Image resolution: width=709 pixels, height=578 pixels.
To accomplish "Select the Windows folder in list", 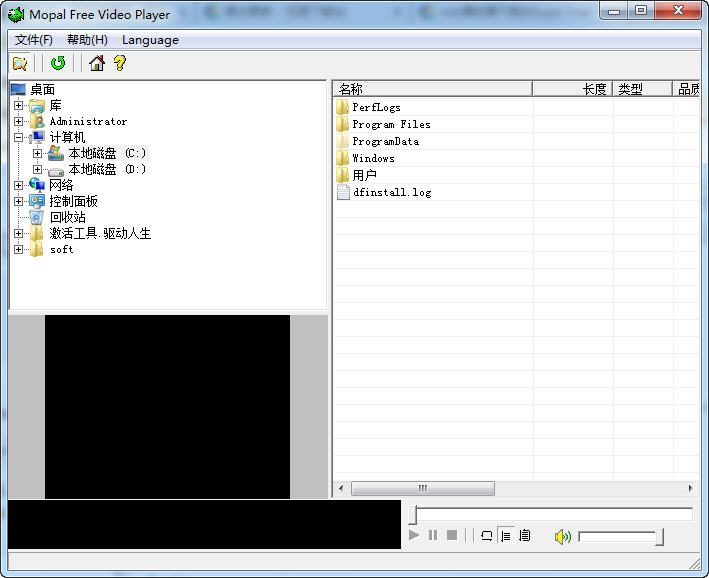I will (373, 158).
